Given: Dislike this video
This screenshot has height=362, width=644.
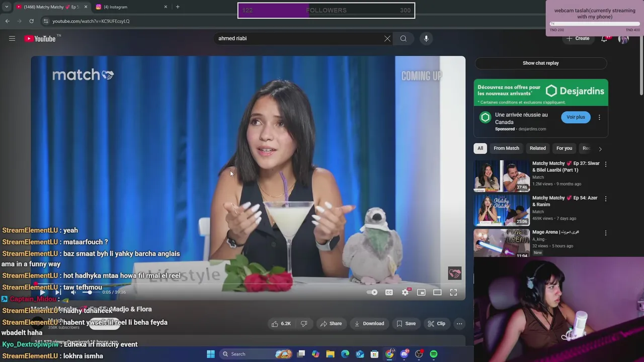Looking at the screenshot, I should (304, 324).
